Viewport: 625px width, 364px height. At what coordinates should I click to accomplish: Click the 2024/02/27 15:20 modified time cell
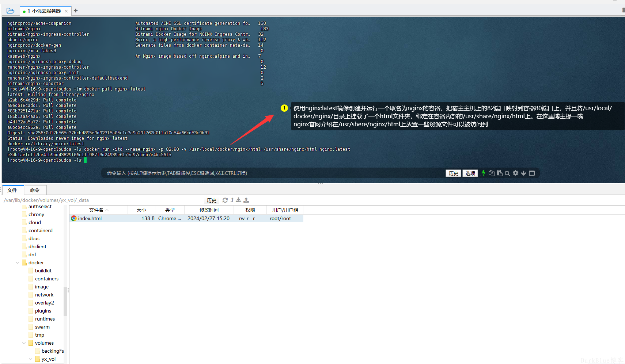(x=209, y=218)
